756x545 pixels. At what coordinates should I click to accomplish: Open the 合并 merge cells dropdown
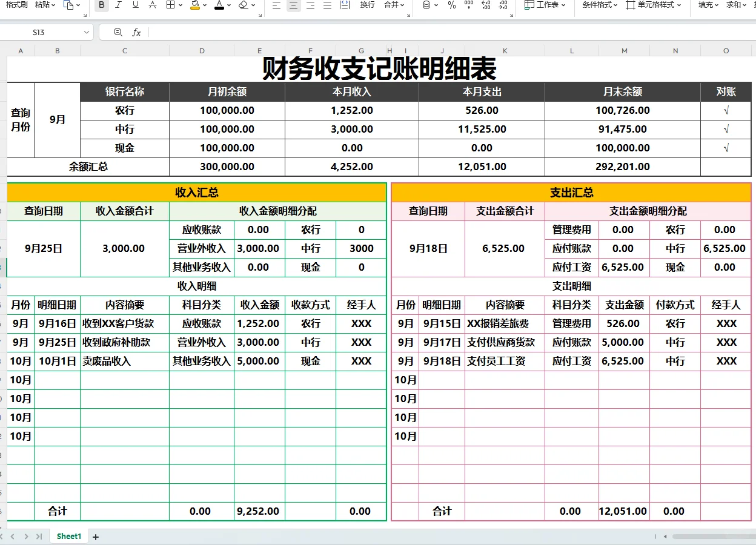394,5
